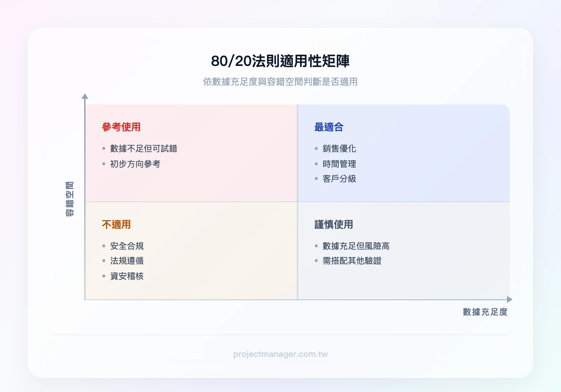Click the bullet item "銷售優化"
The image size is (561, 392).
click(339, 148)
